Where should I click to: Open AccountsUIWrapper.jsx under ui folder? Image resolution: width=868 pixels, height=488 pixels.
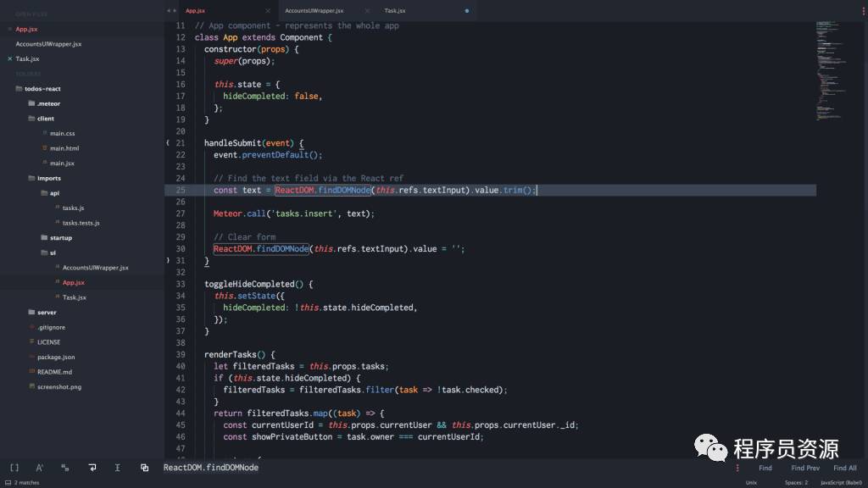(95, 268)
